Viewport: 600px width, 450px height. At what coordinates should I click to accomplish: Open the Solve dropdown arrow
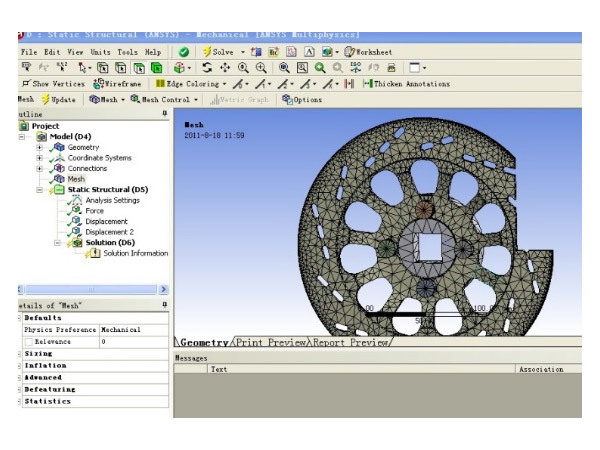[243, 52]
